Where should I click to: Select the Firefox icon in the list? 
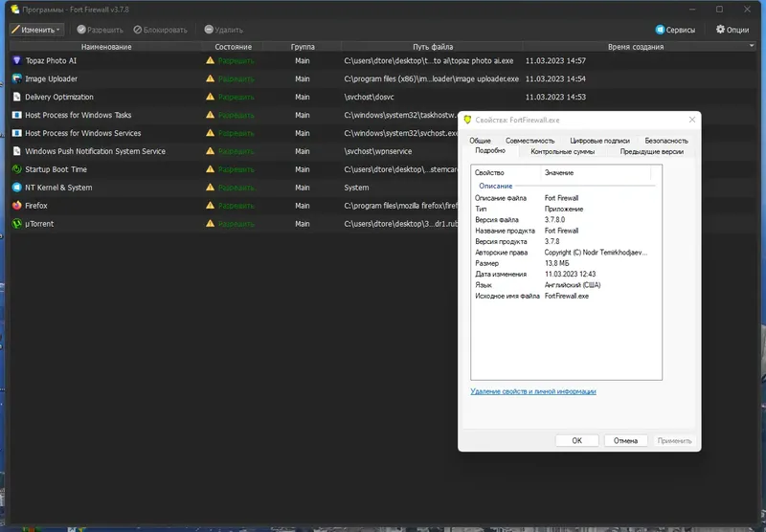tap(16, 206)
